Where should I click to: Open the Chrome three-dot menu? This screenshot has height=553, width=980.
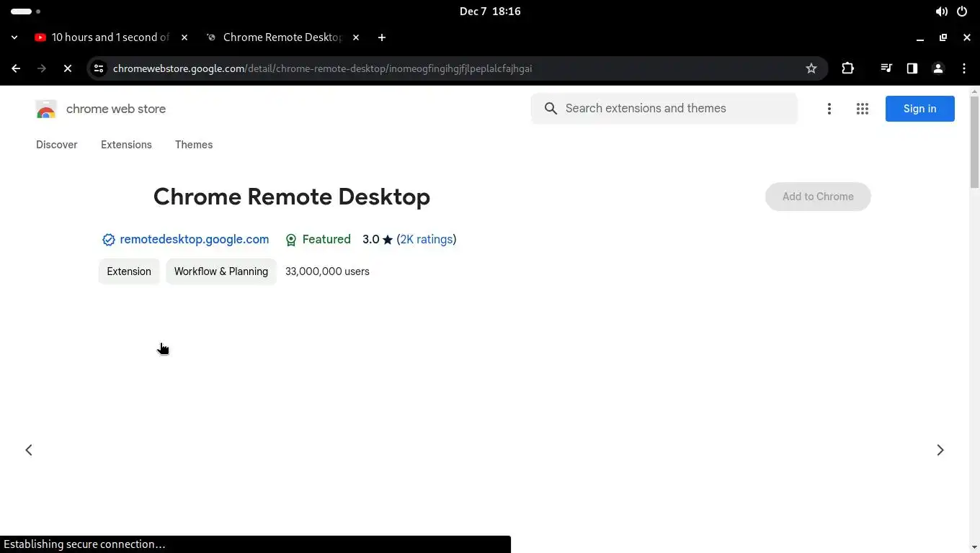click(x=964, y=68)
